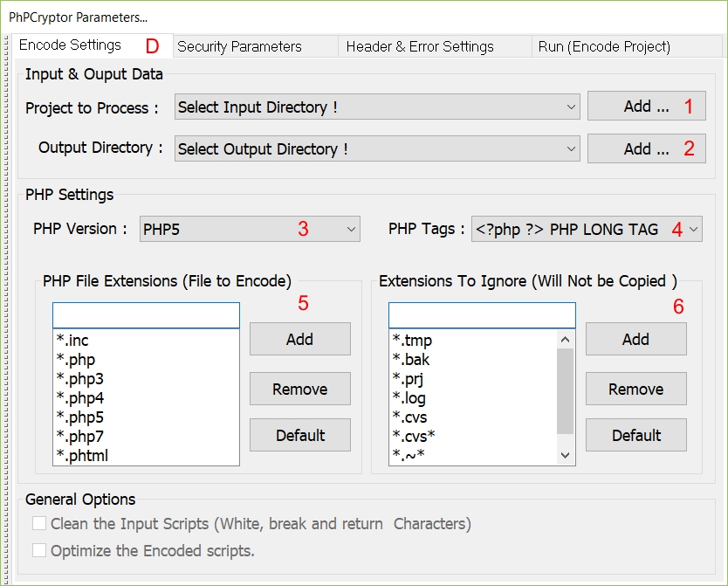Select *.log in the ignore list
This screenshot has height=586, width=728.
[x=474, y=398]
